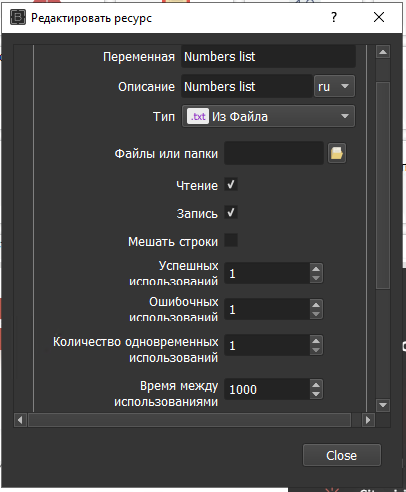Click the Время между использованиями field with 1000
Viewport: 406px width, 492px height.
click(x=267, y=389)
